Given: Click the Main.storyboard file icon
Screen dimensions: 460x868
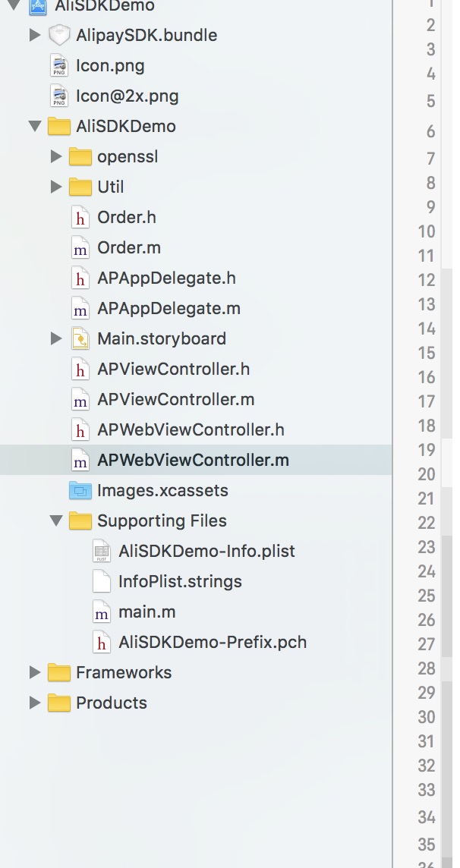Looking at the screenshot, I should [x=80, y=339].
